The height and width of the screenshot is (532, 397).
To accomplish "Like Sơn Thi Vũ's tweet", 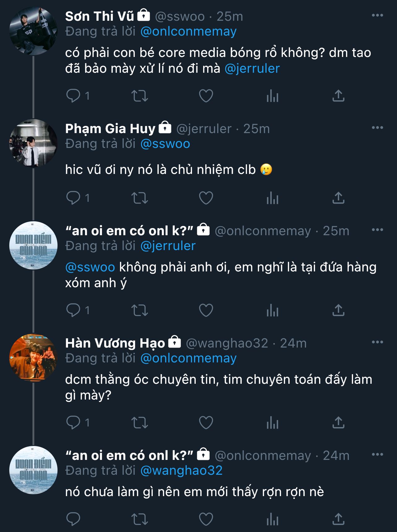I will tap(206, 96).
